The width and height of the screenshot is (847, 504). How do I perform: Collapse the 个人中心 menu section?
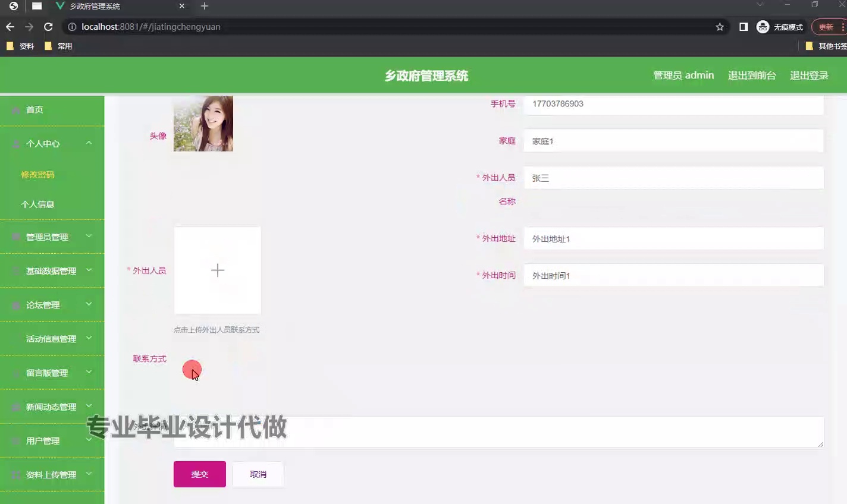tap(89, 143)
